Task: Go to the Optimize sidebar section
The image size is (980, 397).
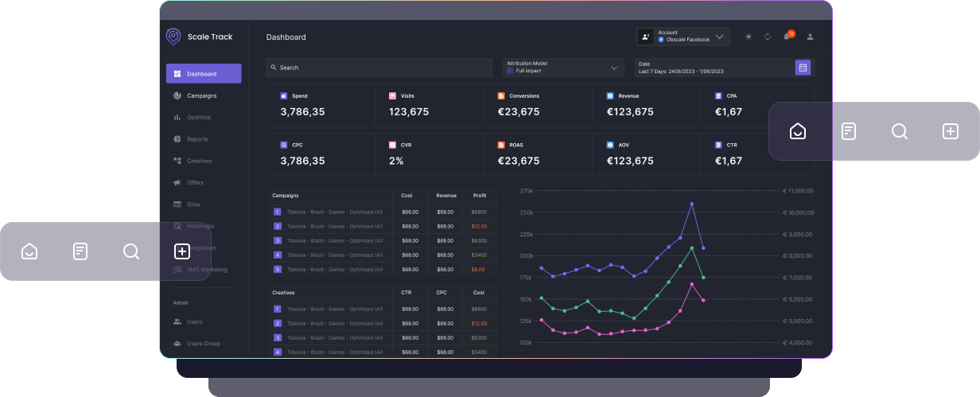Action: 198,118
